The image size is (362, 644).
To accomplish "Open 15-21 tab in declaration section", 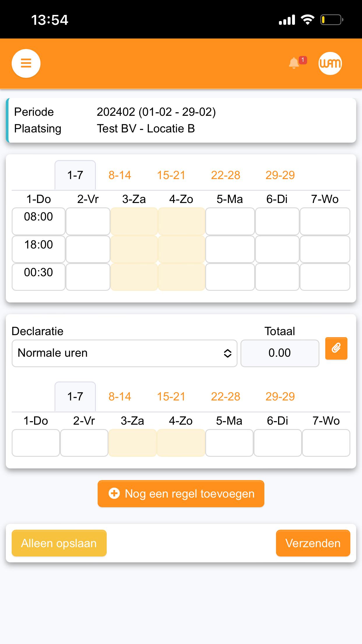I will pos(171,397).
